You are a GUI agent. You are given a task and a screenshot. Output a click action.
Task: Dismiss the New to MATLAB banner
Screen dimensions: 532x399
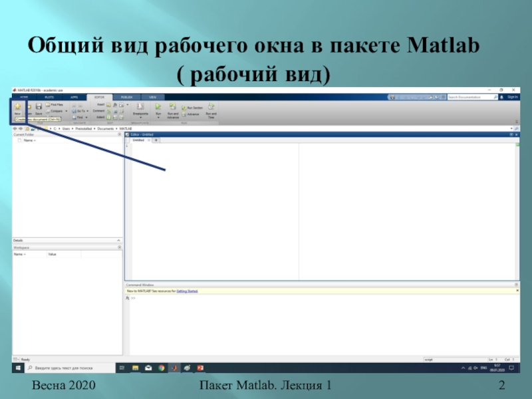tap(517, 291)
